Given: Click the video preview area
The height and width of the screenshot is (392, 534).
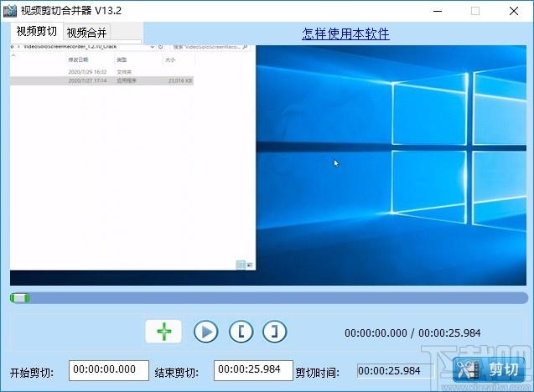Looking at the screenshot, I should tap(268, 165).
